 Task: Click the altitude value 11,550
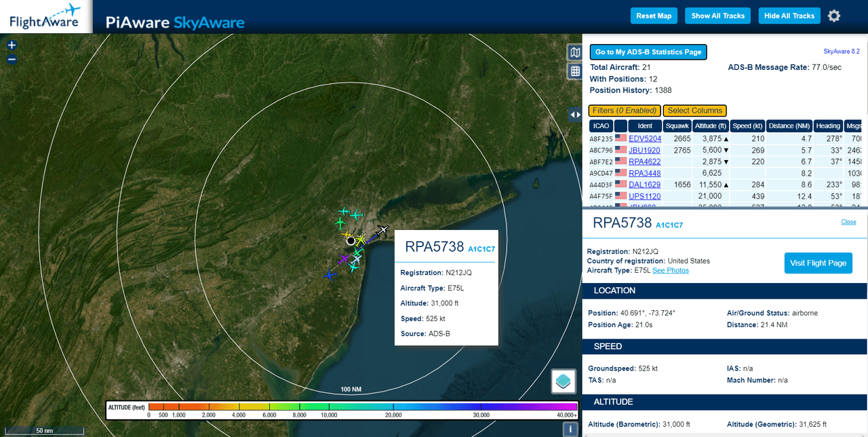(712, 185)
